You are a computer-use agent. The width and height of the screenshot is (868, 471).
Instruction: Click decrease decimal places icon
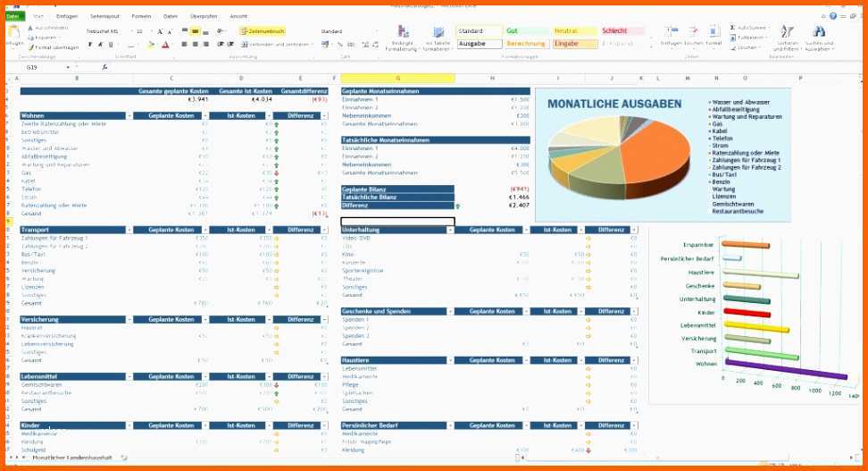375,45
